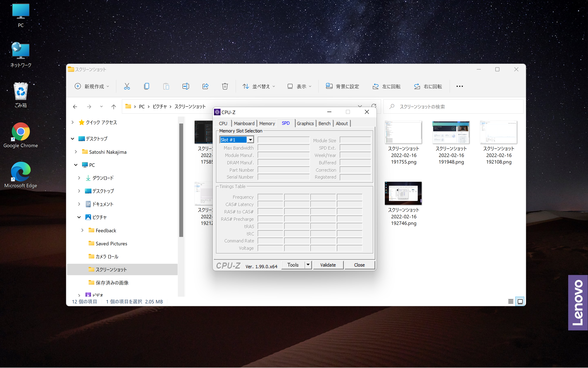
Task: Switch to the Memory tab
Action: pos(267,123)
